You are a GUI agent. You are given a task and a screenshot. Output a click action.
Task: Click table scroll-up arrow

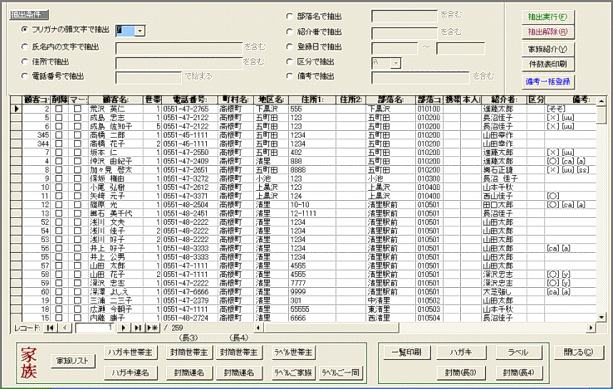click(601, 101)
